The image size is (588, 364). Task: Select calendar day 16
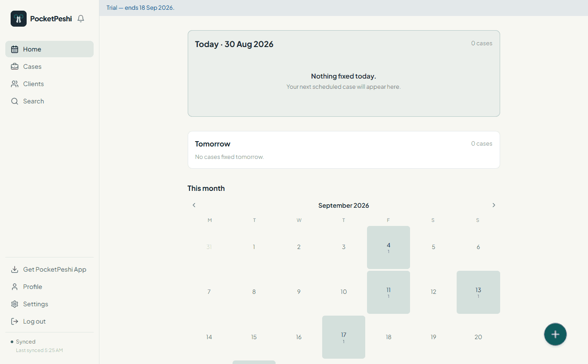click(299, 337)
